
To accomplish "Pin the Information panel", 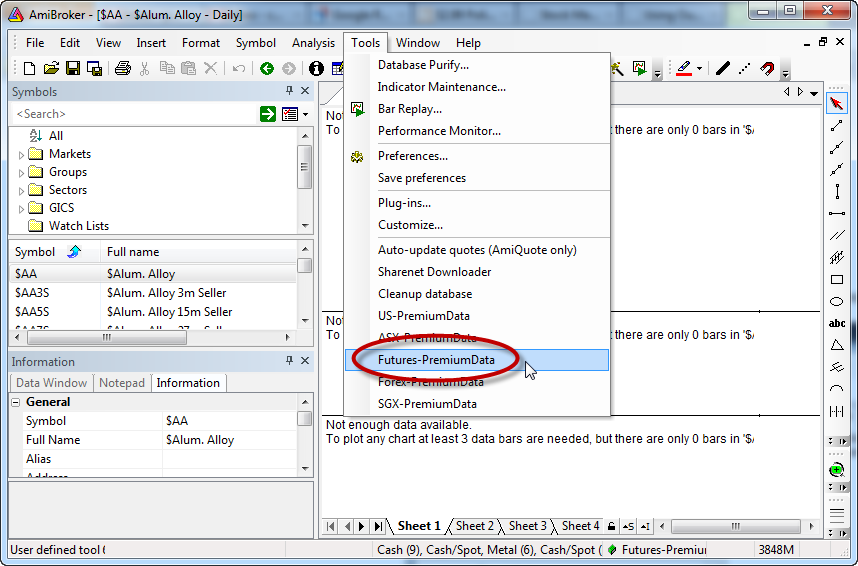I will click(x=289, y=361).
